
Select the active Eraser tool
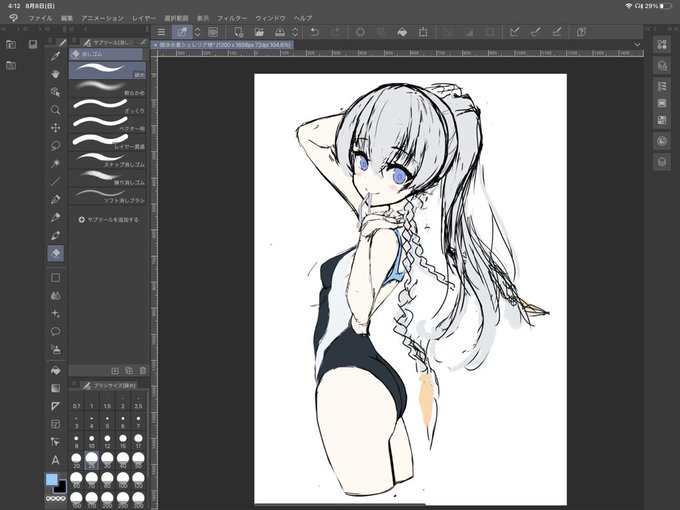click(56, 253)
